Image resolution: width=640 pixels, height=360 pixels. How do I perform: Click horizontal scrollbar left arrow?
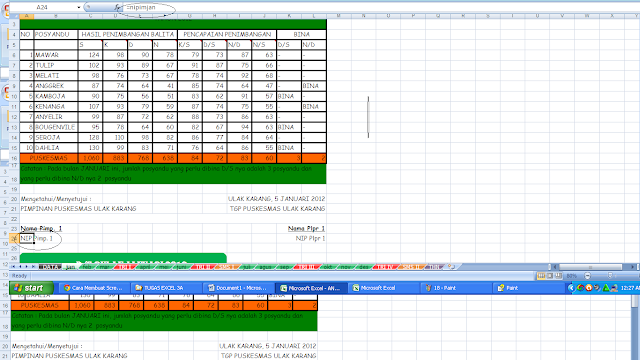(555, 267)
